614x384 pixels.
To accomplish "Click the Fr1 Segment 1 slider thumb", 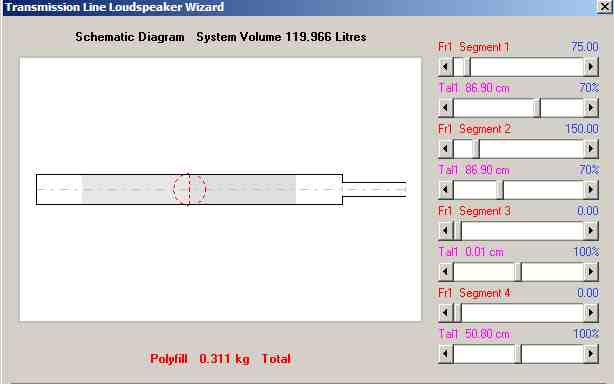I will pyautogui.click(x=466, y=67).
